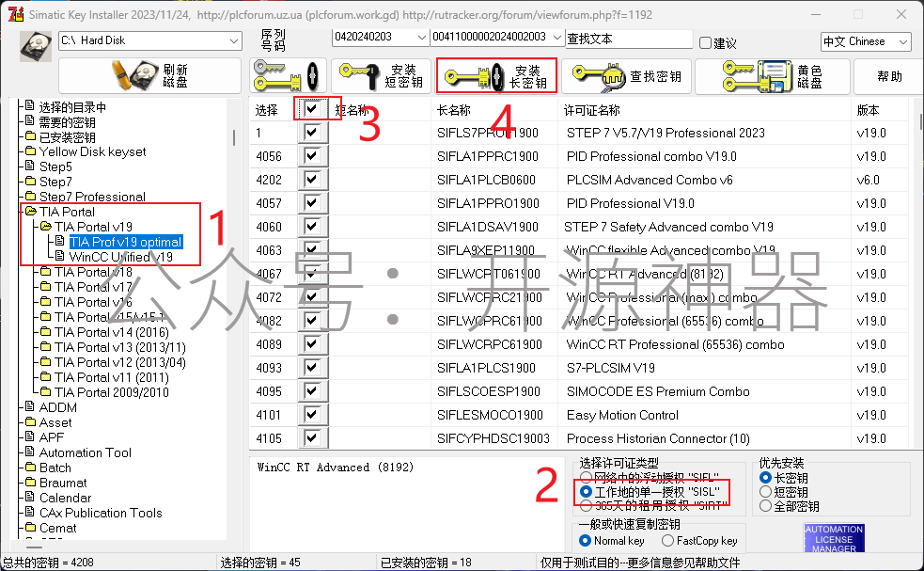Select WinCC Unified v19 tree item
924x571 pixels.
click(121, 257)
